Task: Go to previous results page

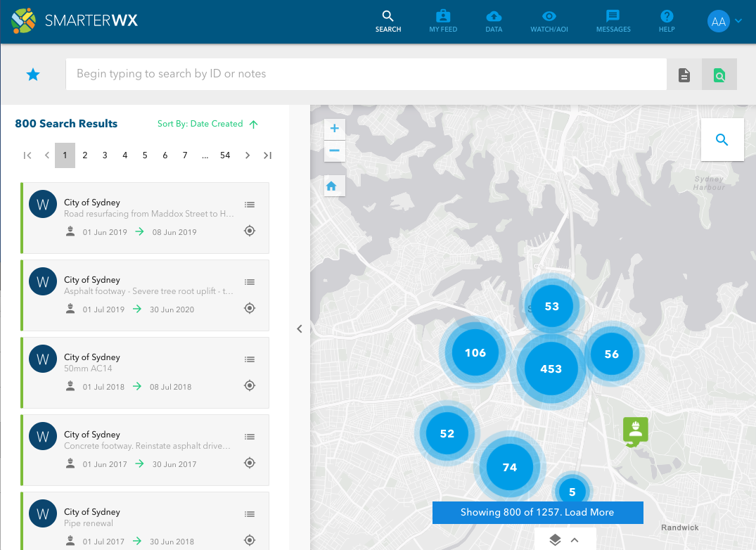Action: (47, 155)
